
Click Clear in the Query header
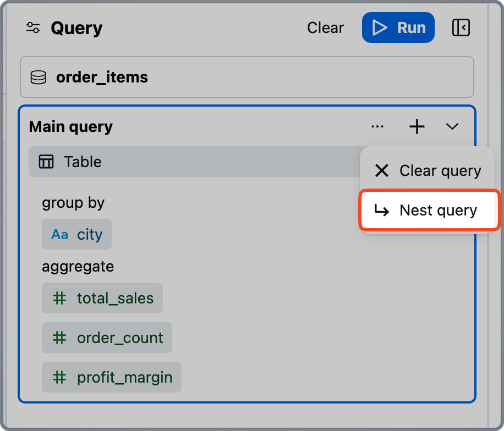coord(325,27)
